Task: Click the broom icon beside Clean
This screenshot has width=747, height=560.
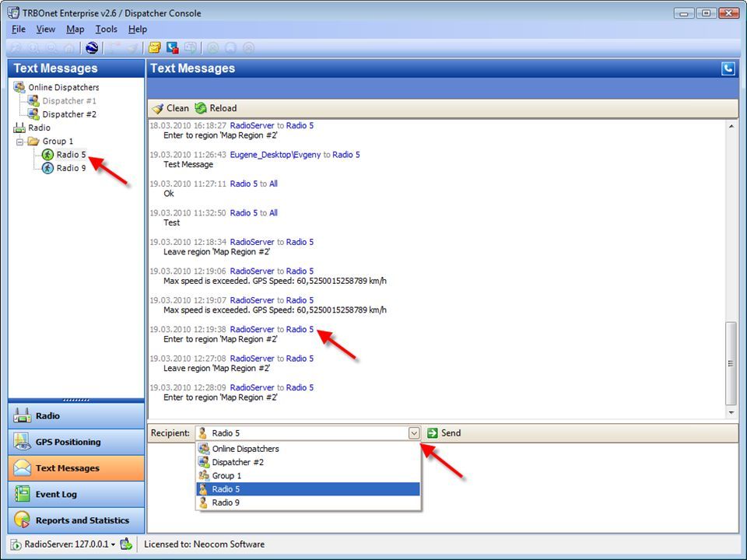Action: point(158,108)
